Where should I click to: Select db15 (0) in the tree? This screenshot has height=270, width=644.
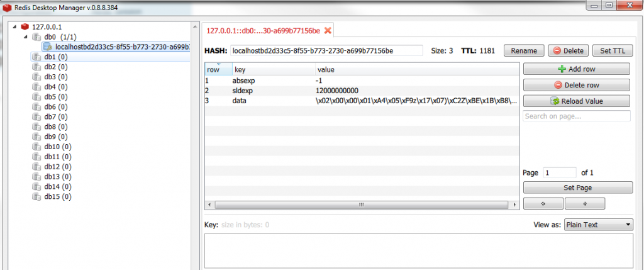[x=58, y=197]
